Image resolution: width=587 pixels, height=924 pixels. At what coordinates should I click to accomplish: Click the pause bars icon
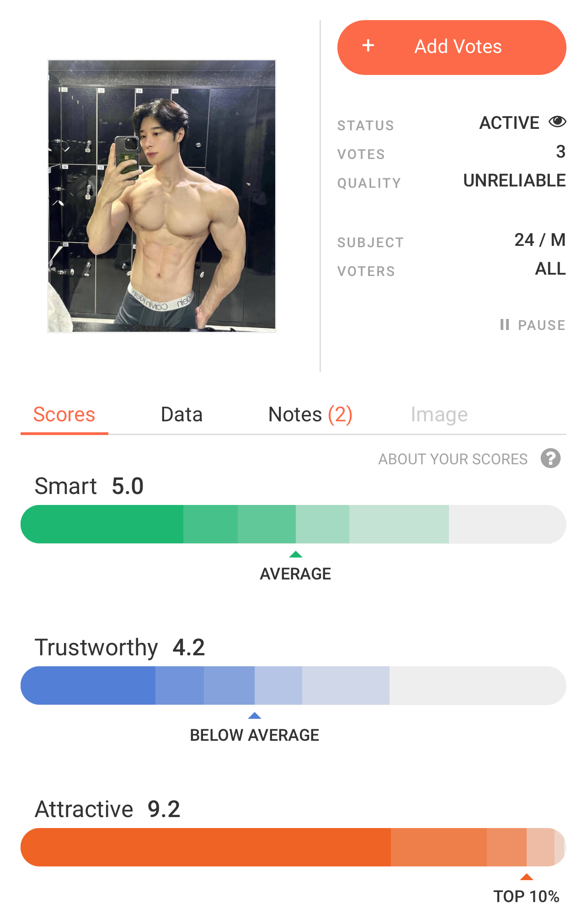click(504, 324)
